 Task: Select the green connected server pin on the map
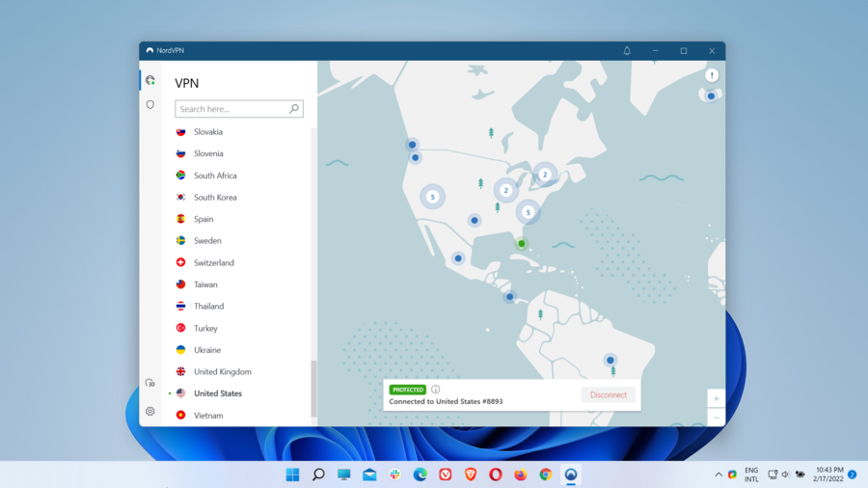(x=522, y=244)
